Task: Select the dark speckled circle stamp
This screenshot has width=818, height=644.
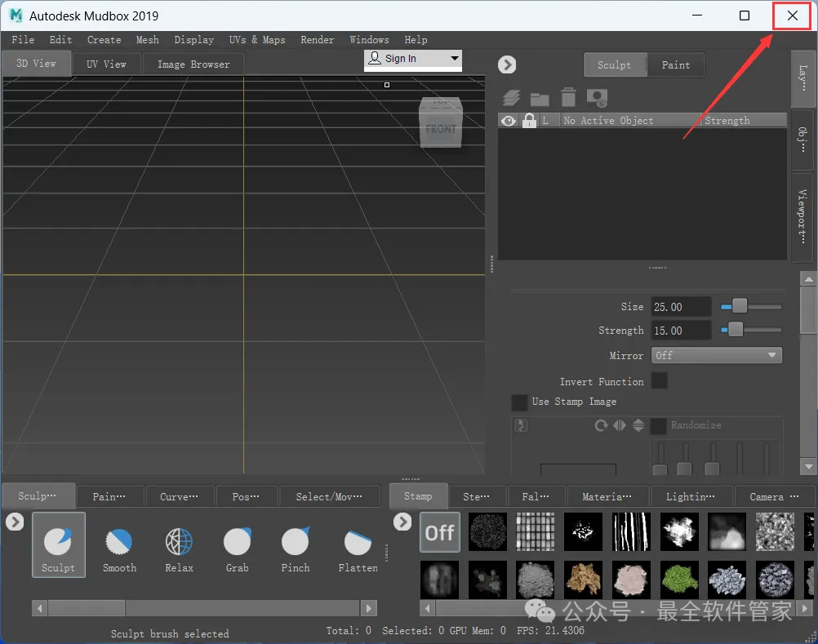Action: 487,532
